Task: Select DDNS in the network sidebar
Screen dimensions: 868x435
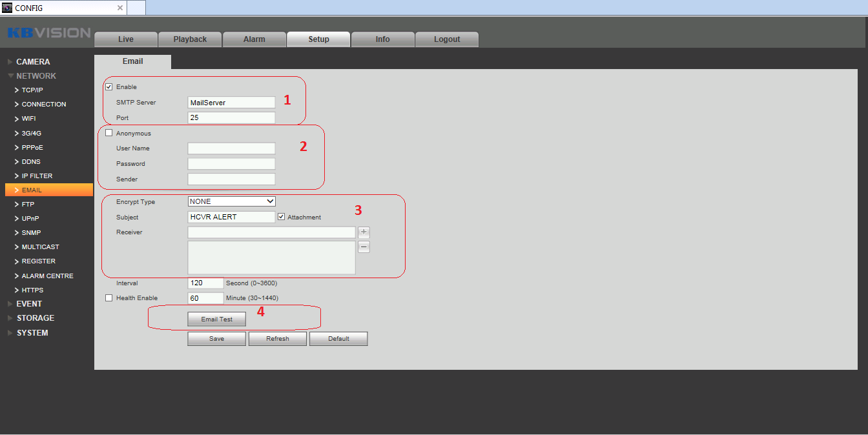Action: pos(31,162)
